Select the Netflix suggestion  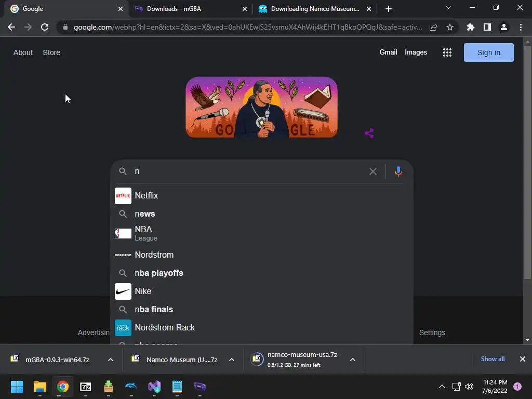[262, 196]
